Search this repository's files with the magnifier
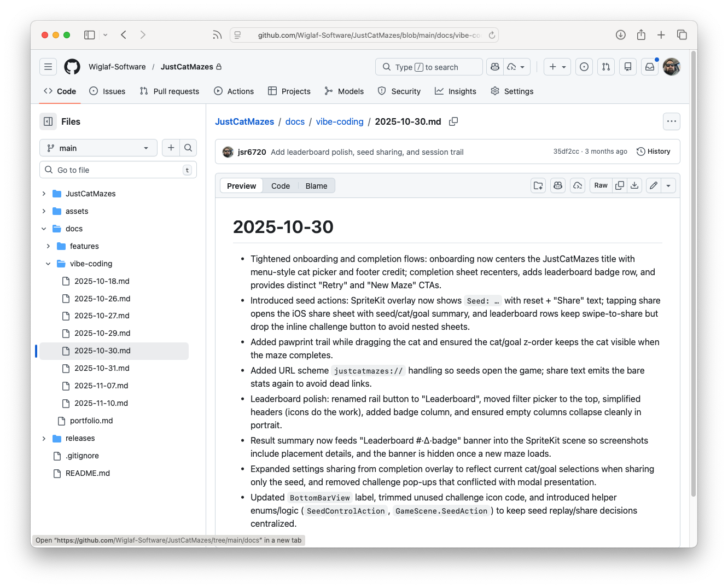Image resolution: width=728 pixels, height=588 pixels. click(x=188, y=148)
